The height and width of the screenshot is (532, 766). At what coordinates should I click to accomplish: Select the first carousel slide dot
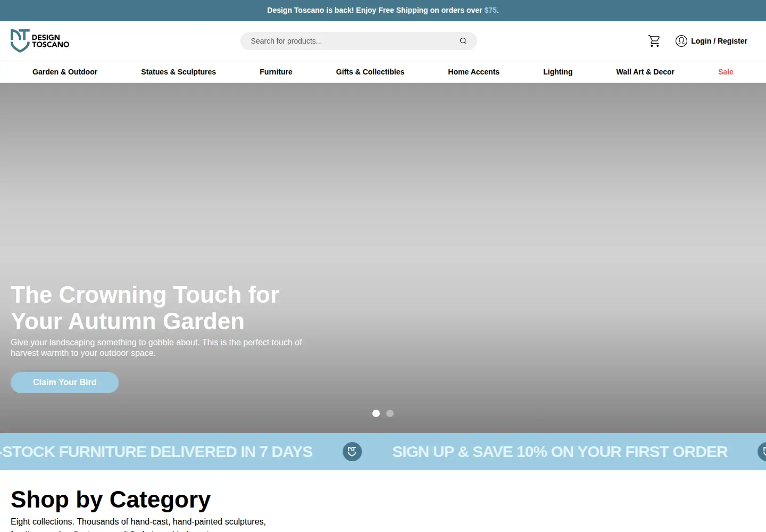(376, 413)
